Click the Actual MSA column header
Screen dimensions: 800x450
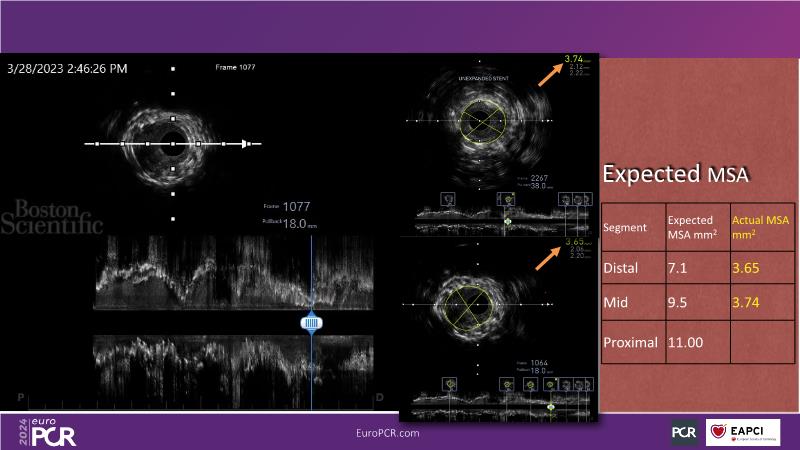click(x=758, y=226)
